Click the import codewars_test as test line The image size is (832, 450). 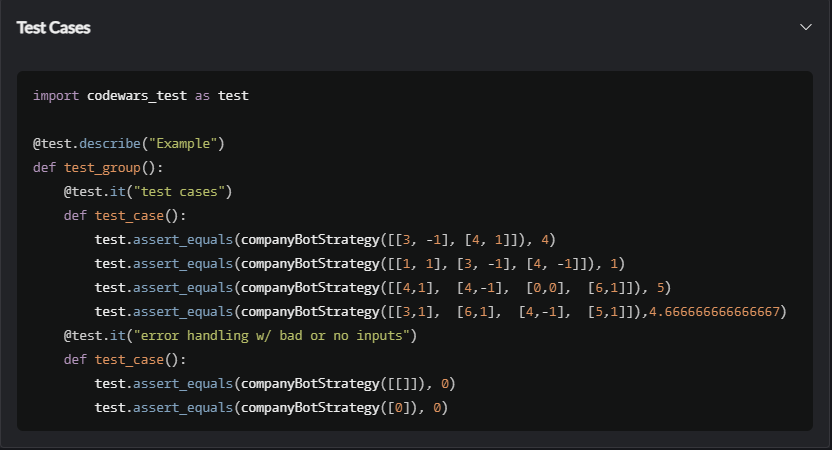(x=141, y=96)
